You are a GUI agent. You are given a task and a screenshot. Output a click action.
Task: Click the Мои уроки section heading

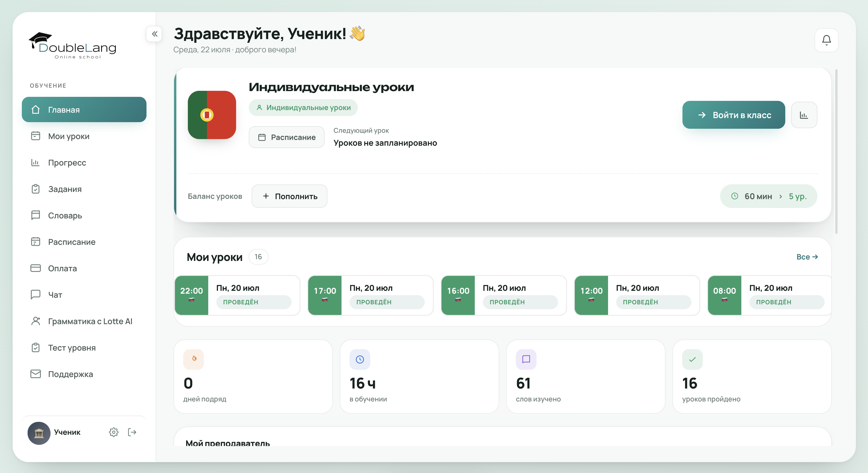(x=214, y=257)
